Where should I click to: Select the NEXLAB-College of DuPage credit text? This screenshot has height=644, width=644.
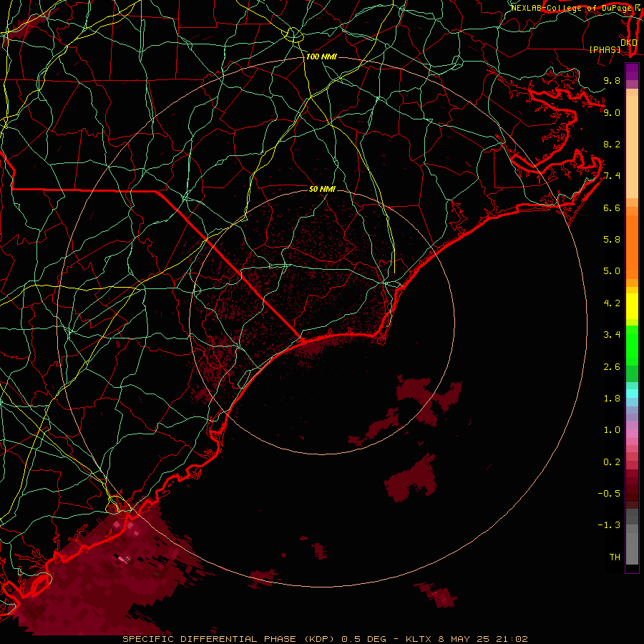[x=573, y=8]
